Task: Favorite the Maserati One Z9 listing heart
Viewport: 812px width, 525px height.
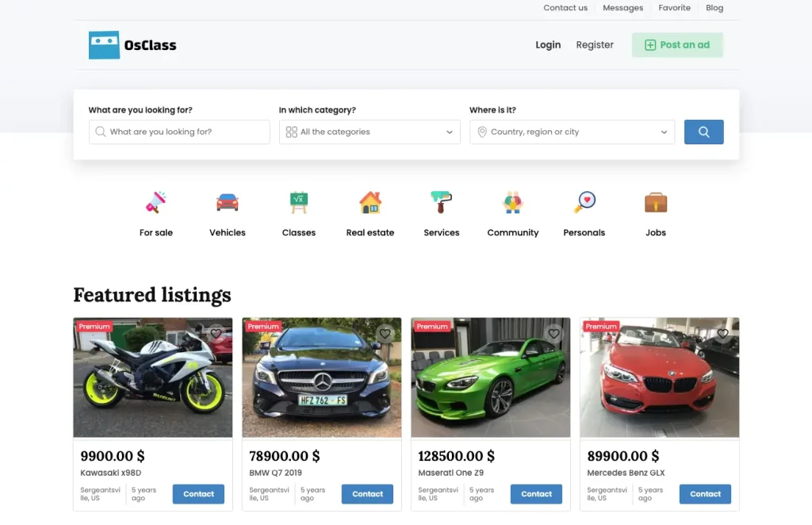Action: 553,334
